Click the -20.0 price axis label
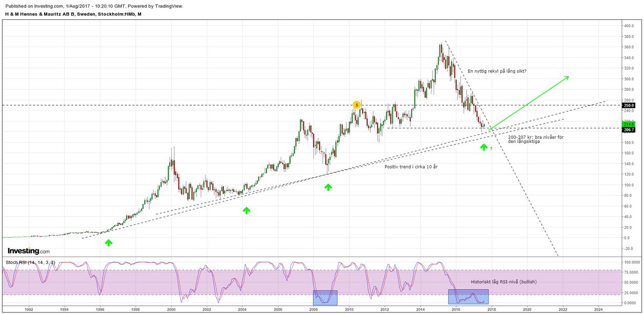 [x=628, y=249]
